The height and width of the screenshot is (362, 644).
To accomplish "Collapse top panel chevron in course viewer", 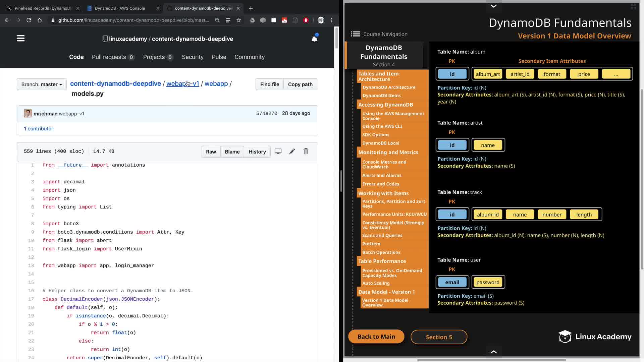I will pyautogui.click(x=493, y=6).
